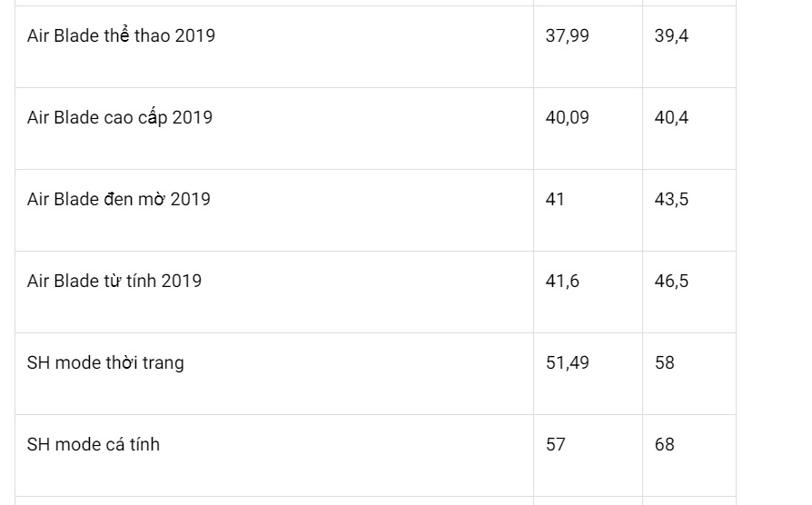The image size is (812, 505).
Task: Select the 40,4 price value
Action: point(671,118)
